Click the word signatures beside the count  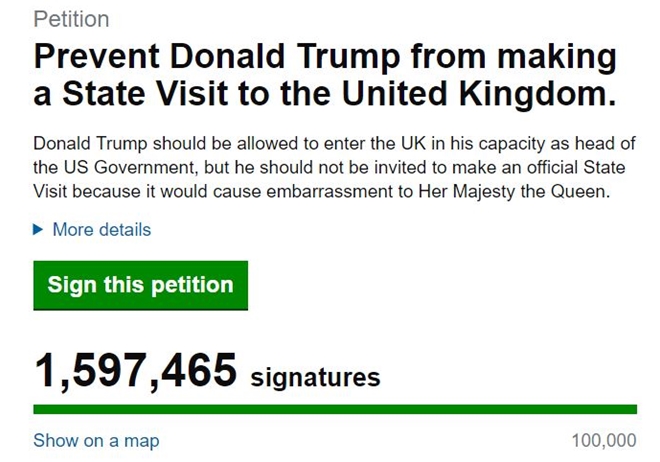(315, 377)
